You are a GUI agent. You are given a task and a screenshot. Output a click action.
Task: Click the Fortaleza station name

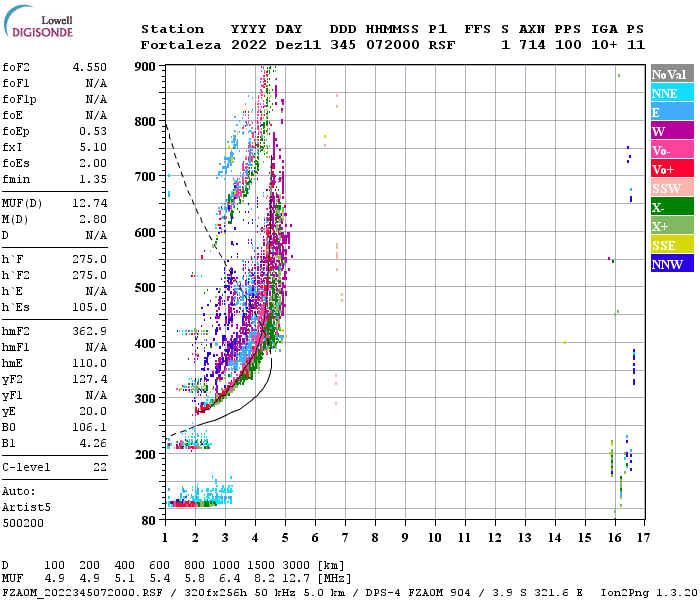[x=181, y=45]
